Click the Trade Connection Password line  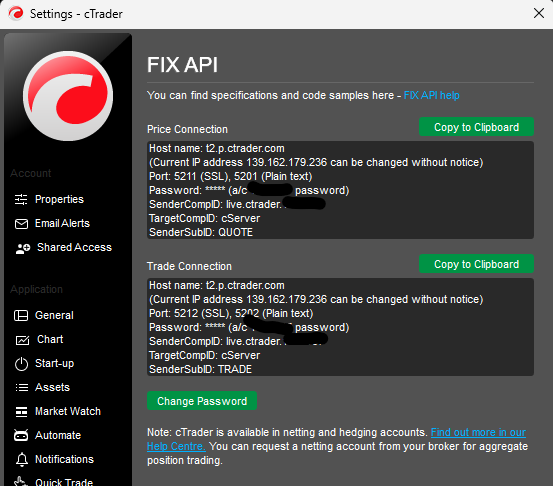249,327
